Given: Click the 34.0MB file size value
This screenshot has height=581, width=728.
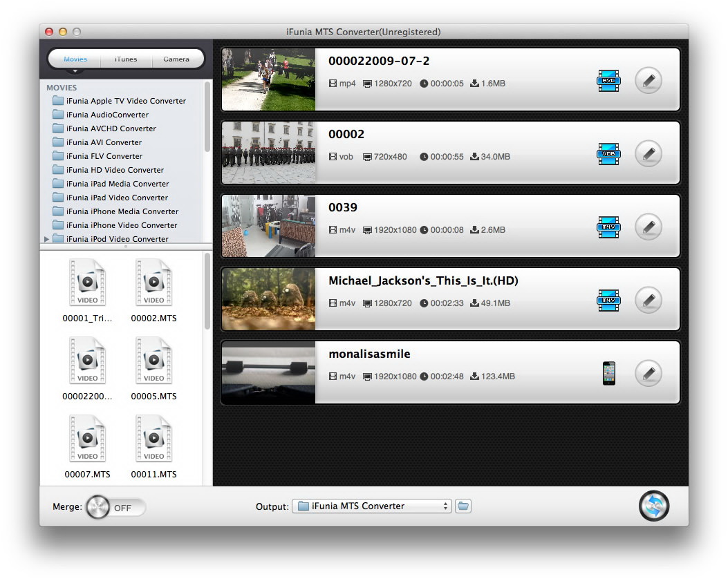Looking at the screenshot, I should coord(496,157).
